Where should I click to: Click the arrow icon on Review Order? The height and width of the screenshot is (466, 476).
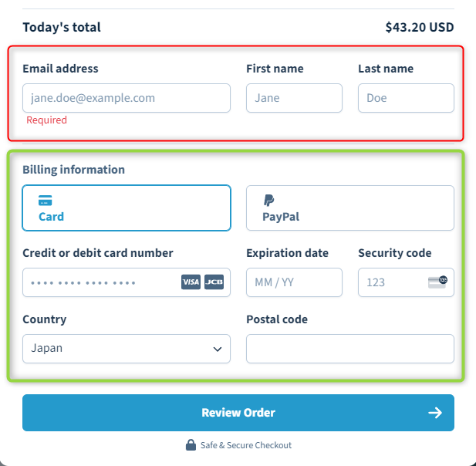click(x=435, y=413)
